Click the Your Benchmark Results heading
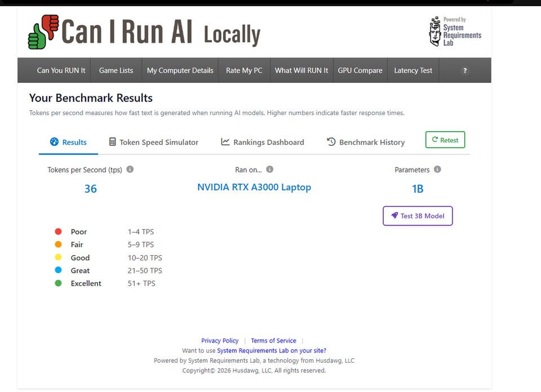 (91, 98)
